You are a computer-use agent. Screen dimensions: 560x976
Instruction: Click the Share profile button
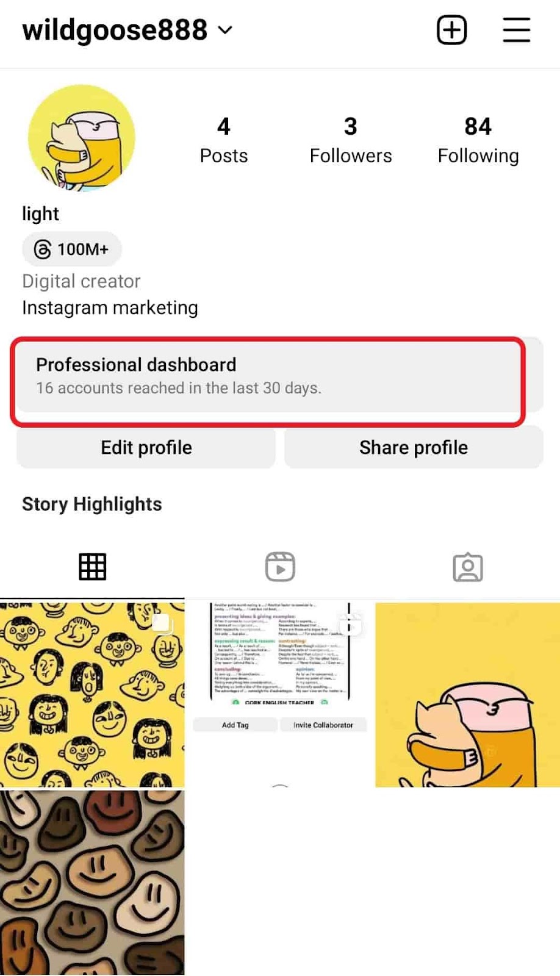[414, 447]
